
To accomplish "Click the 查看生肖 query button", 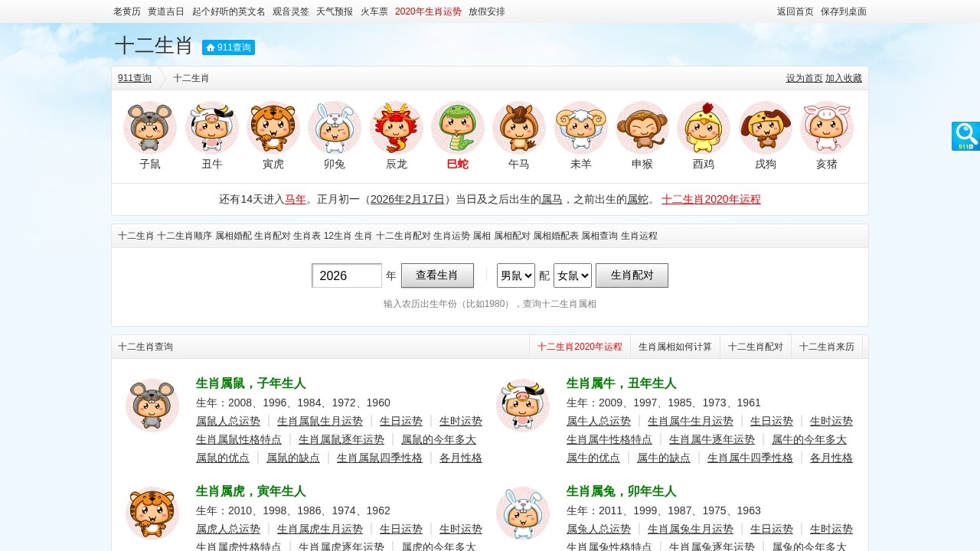I will [438, 275].
